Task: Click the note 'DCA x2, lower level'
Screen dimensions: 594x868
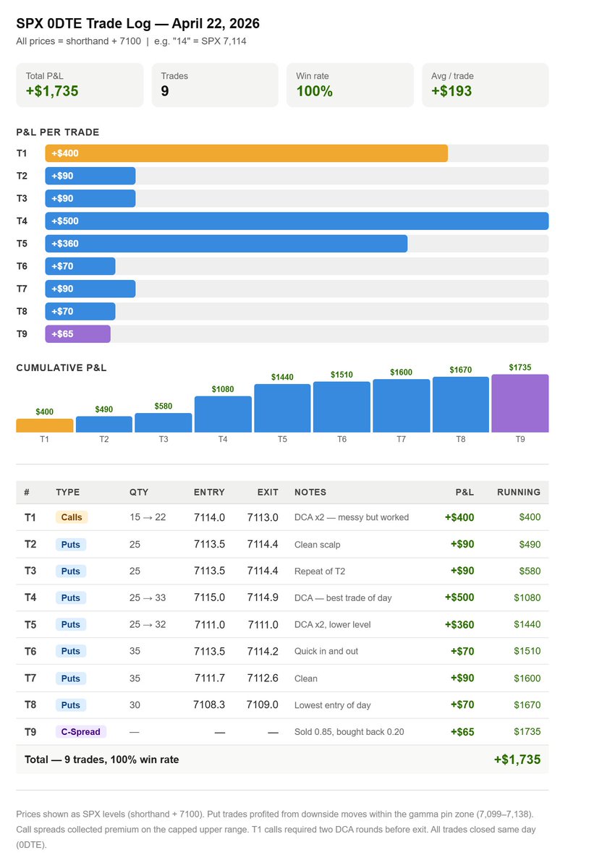Action: click(x=333, y=624)
